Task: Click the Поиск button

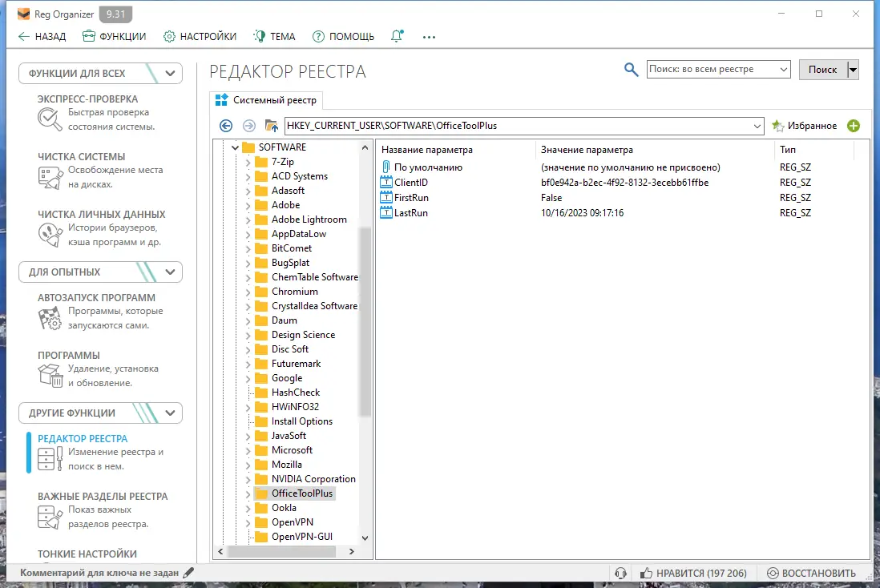Action: coord(822,70)
